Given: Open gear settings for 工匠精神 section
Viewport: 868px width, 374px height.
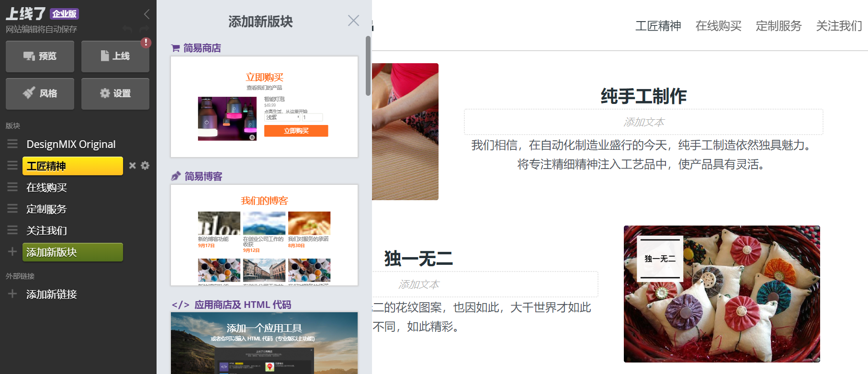Looking at the screenshot, I should [x=145, y=166].
